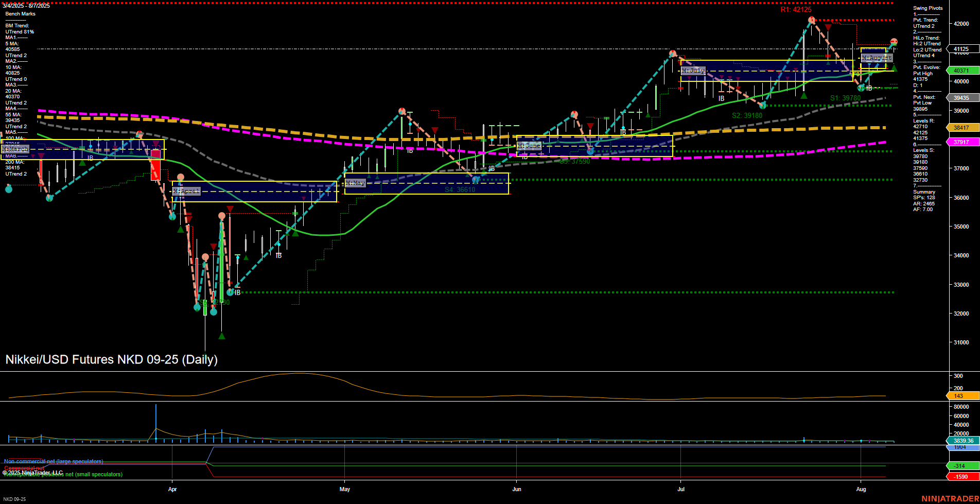This screenshot has height=504, width=980.
Task: Click the R1: 42125 resistance label
Action: coord(795,9)
